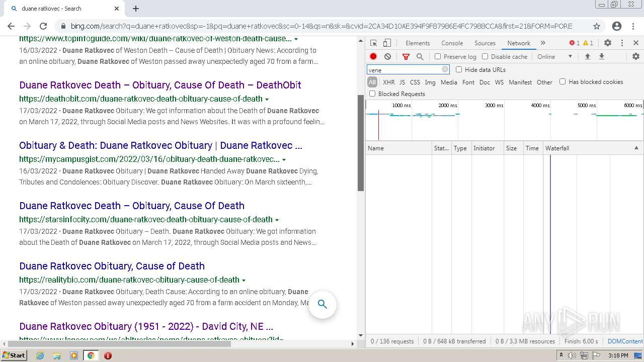Close the DevTools panel
The image size is (644, 362).
click(636, 43)
